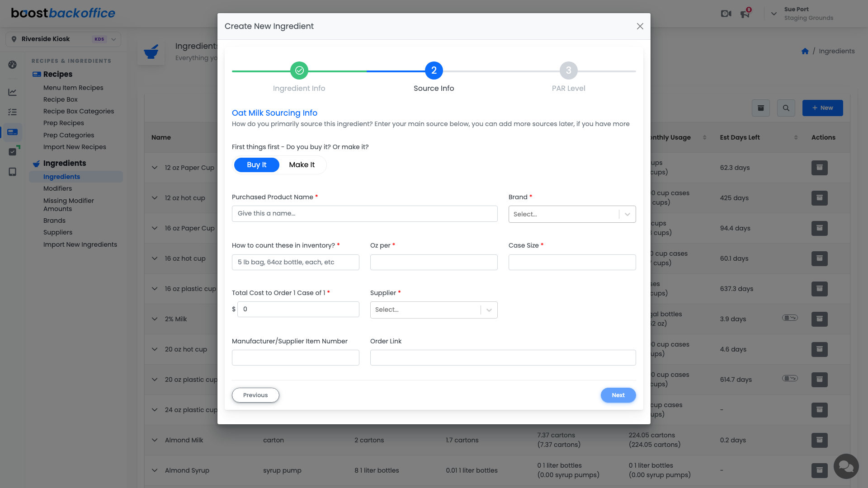Click the 2% Milk days-left status icon
This screenshot has width=868, height=488.
click(x=790, y=318)
